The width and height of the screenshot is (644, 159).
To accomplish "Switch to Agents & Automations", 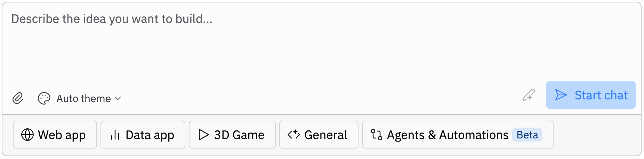I will pyautogui.click(x=448, y=135).
